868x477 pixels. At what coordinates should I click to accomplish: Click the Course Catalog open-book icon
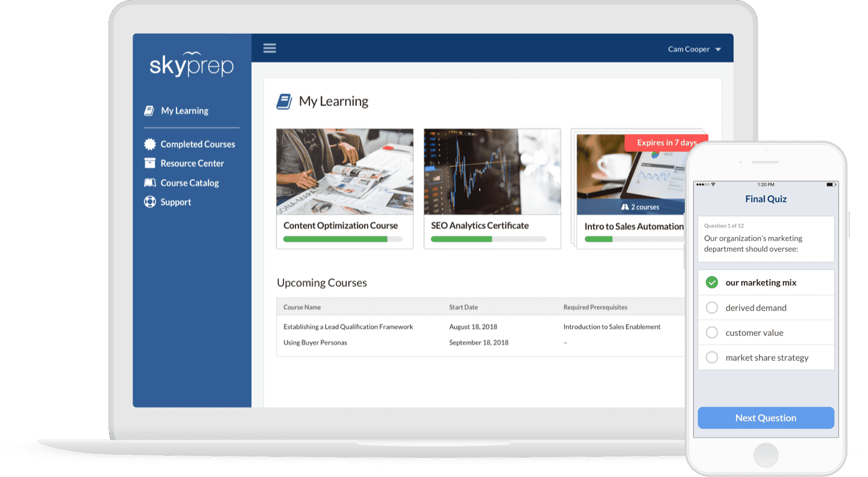pos(149,183)
